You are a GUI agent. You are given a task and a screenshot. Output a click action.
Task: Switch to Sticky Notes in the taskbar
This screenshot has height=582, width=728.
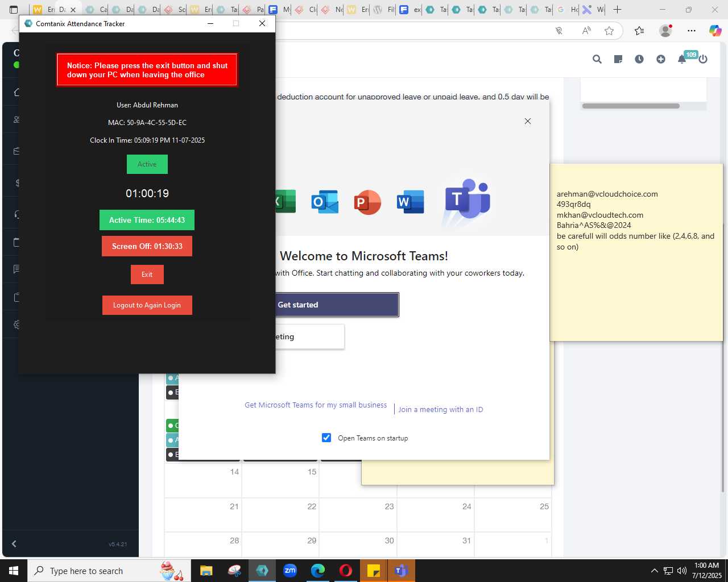374,571
